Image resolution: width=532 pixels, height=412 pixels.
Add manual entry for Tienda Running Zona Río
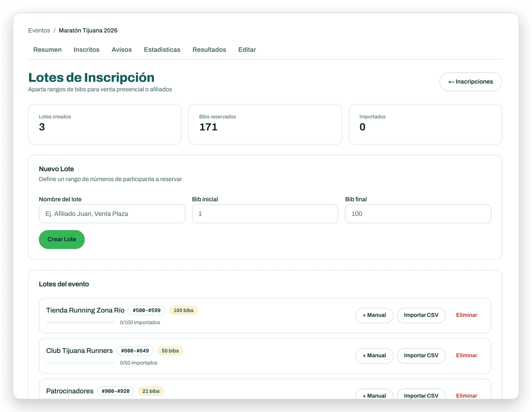point(374,315)
